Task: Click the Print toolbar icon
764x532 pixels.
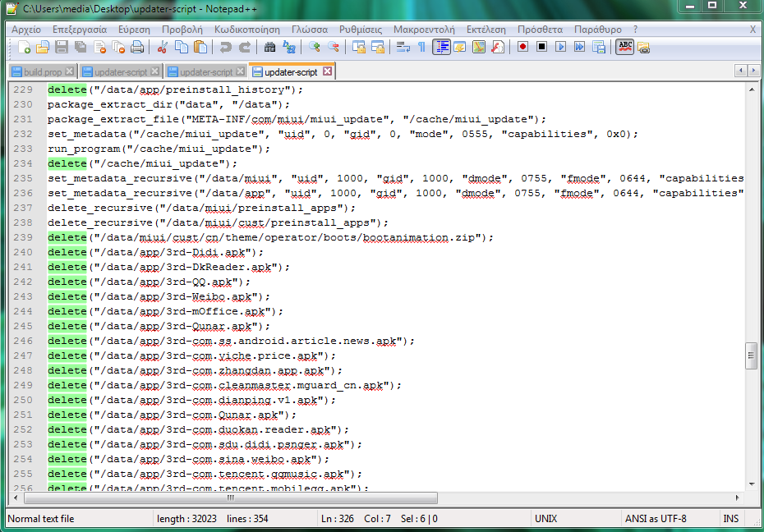Action: tap(137, 47)
